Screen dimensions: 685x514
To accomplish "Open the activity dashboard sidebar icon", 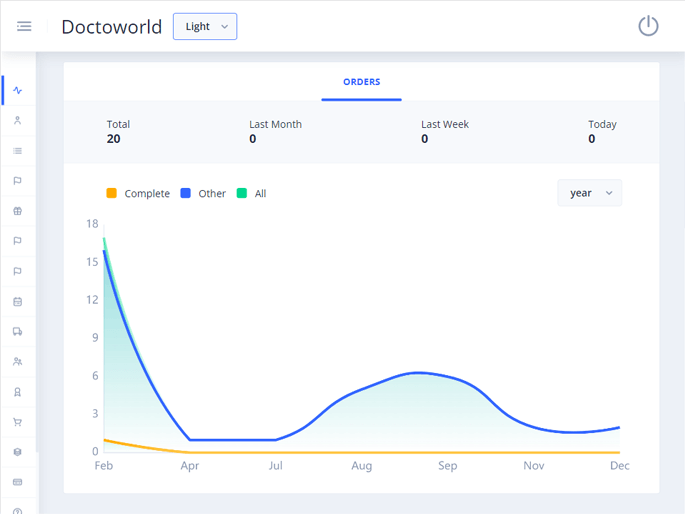I will pos(18,90).
